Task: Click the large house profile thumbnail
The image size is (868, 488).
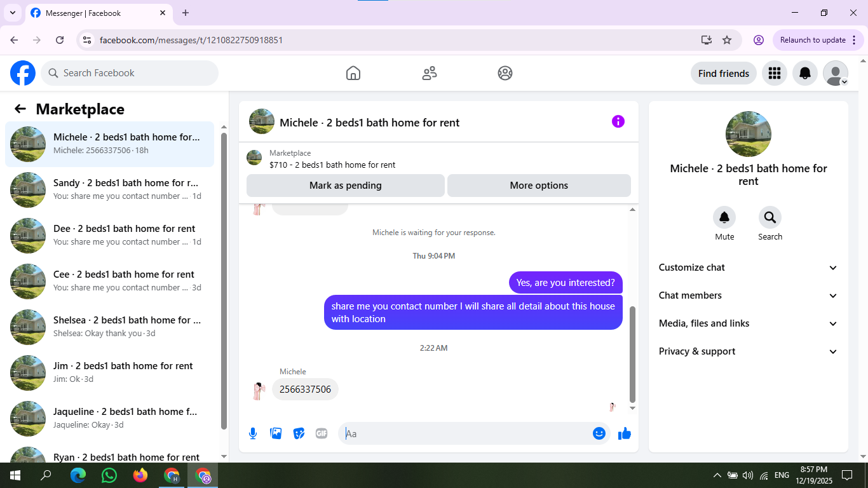Action: tap(749, 134)
